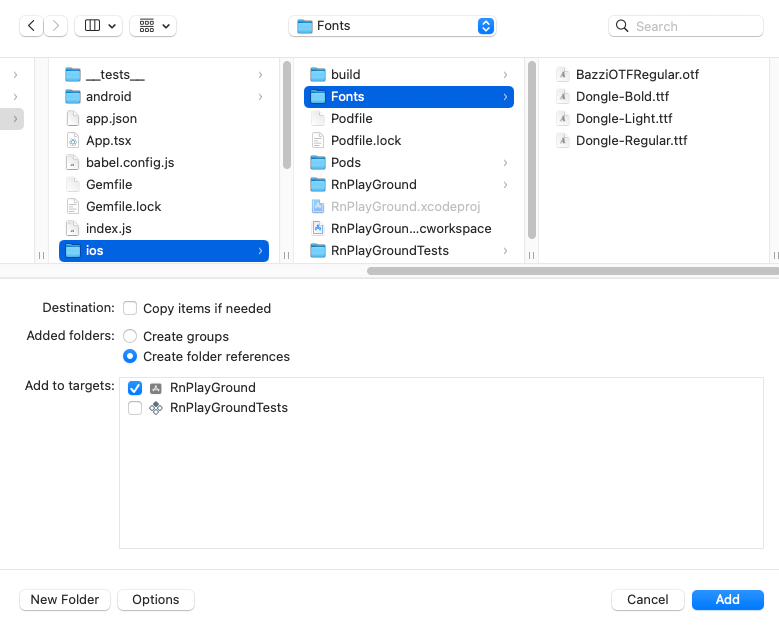Click the index.js file icon
This screenshot has height=628, width=779.
(x=73, y=229)
